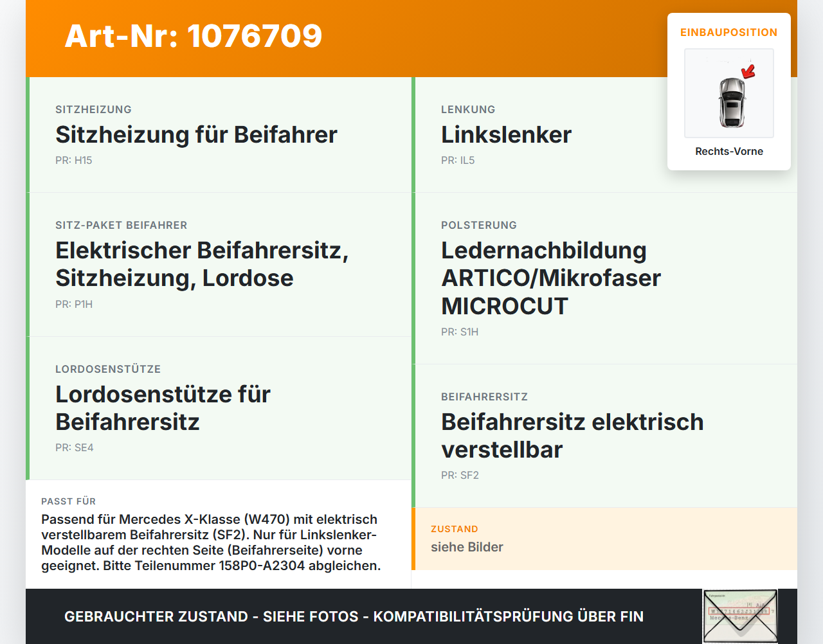Click the car installation position image

click(729, 93)
